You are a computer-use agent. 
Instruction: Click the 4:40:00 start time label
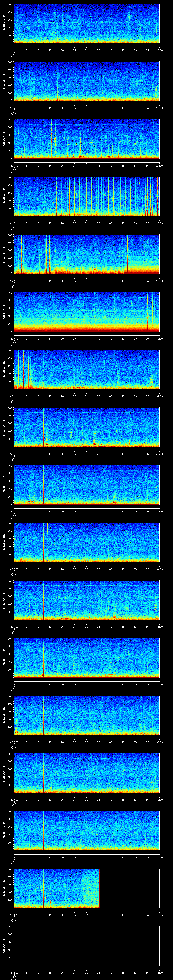14,972
